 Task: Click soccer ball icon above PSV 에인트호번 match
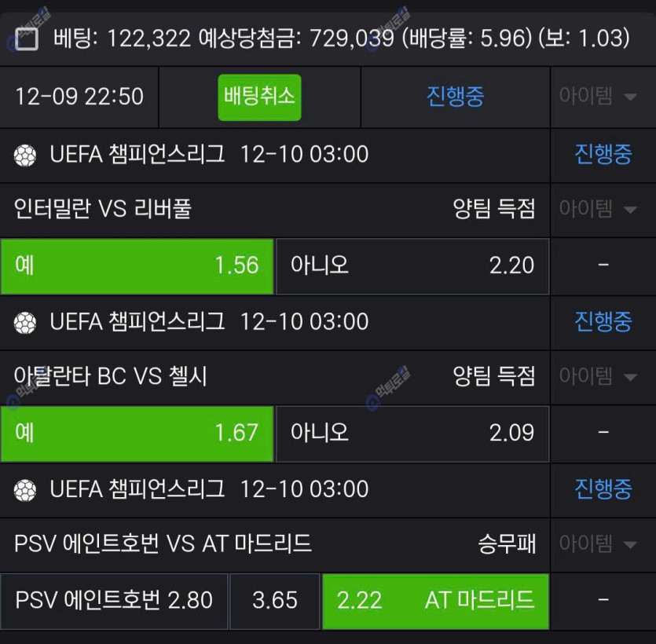pos(25,490)
